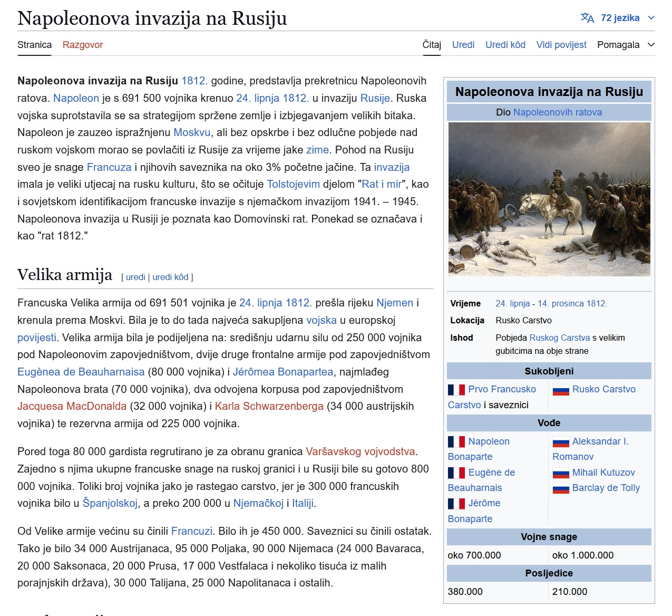The width and height of the screenshot is (672, 616).
Task: Click the Velika armija section heading
Action: (65, 275)
